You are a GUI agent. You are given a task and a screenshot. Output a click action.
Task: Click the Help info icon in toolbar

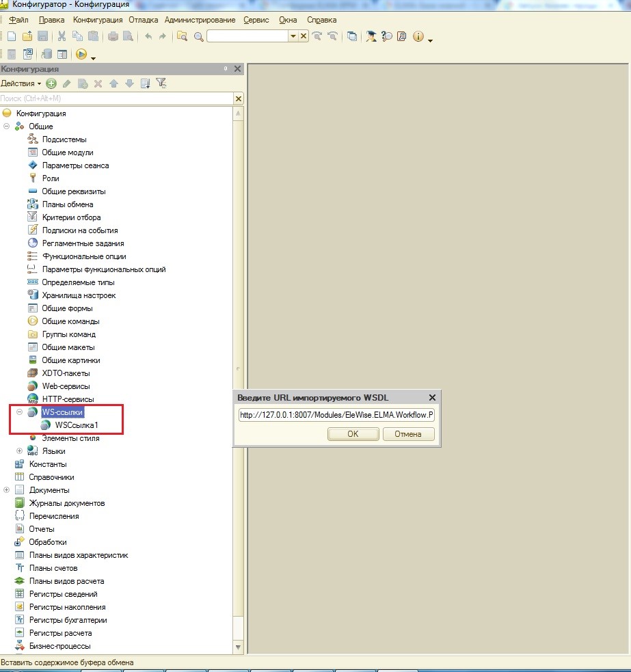(x=418, y=36)
